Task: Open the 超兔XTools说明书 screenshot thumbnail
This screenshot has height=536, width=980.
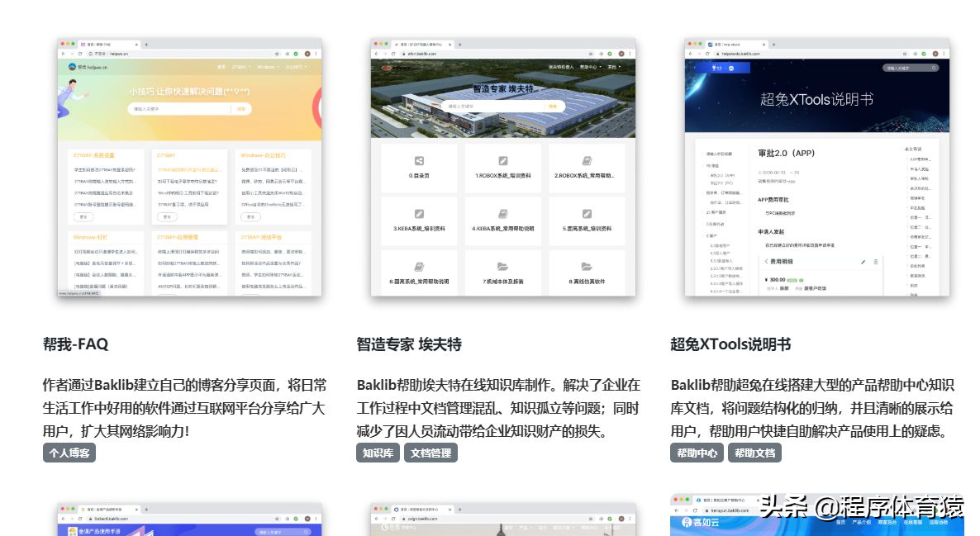Action: tap(817, 167)
